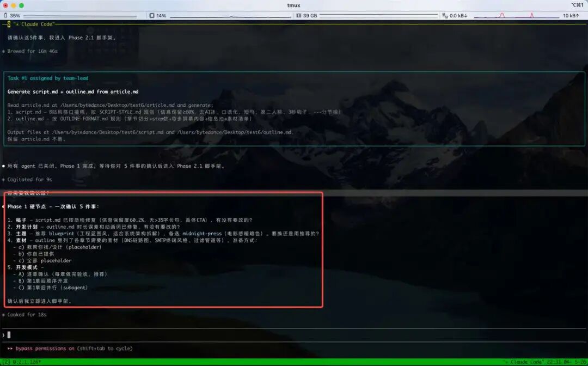This screenshot has width=588, height=366.
Task: Click option "B) 第1章后顺序开发"
Action: pos(41,281)
